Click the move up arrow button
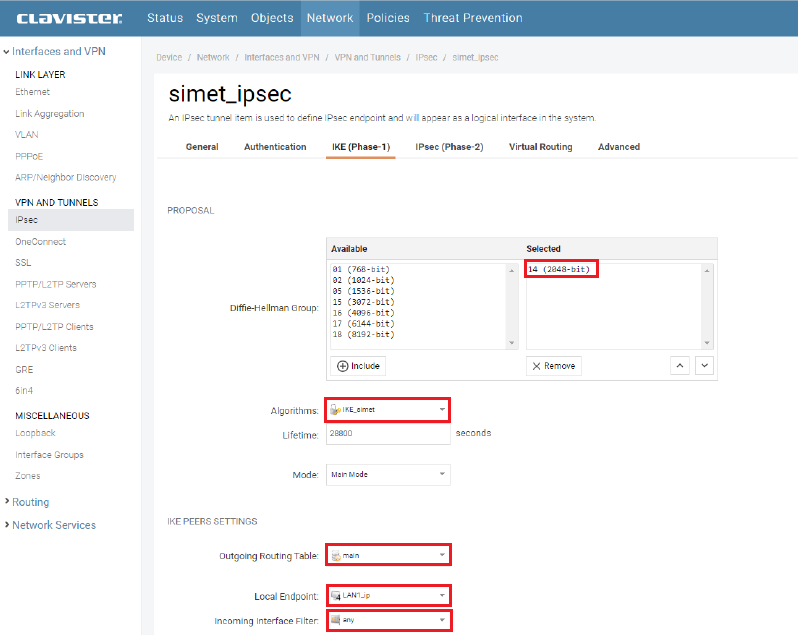798x635 pixels. click(681, 366)
